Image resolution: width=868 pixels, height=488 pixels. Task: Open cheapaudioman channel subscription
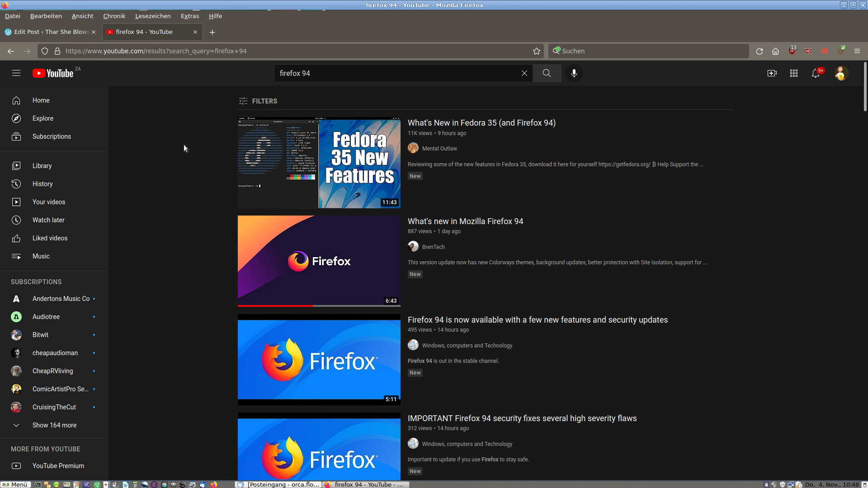(53, 353)
